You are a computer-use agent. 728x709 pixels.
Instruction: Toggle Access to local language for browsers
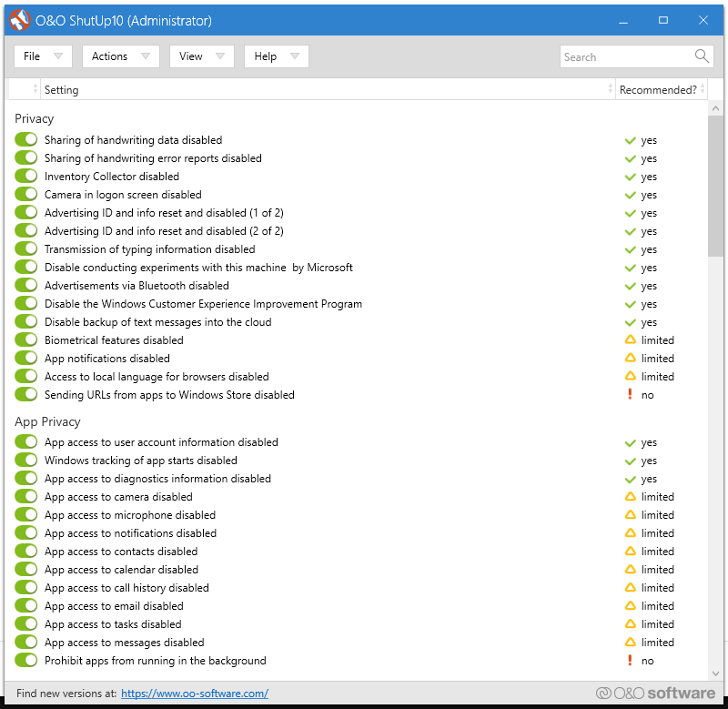(x=26, y=376)
